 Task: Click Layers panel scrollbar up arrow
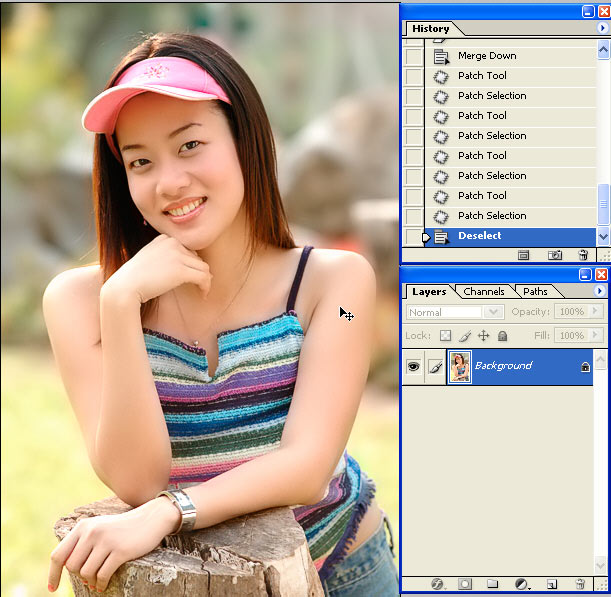point(600,359)
